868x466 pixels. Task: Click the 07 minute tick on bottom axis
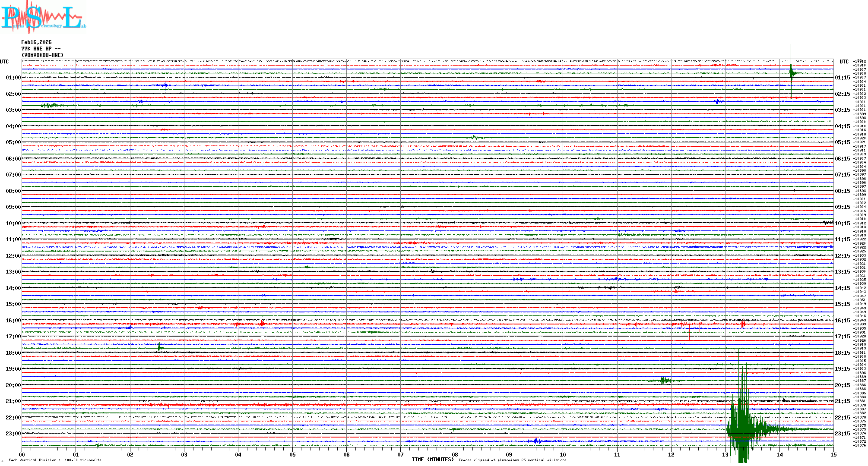point(401,454)
